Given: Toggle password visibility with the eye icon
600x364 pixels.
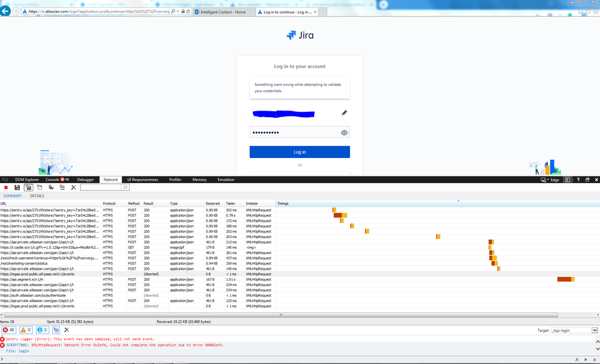Looking at the screenshot, I should tap(344, 132).
